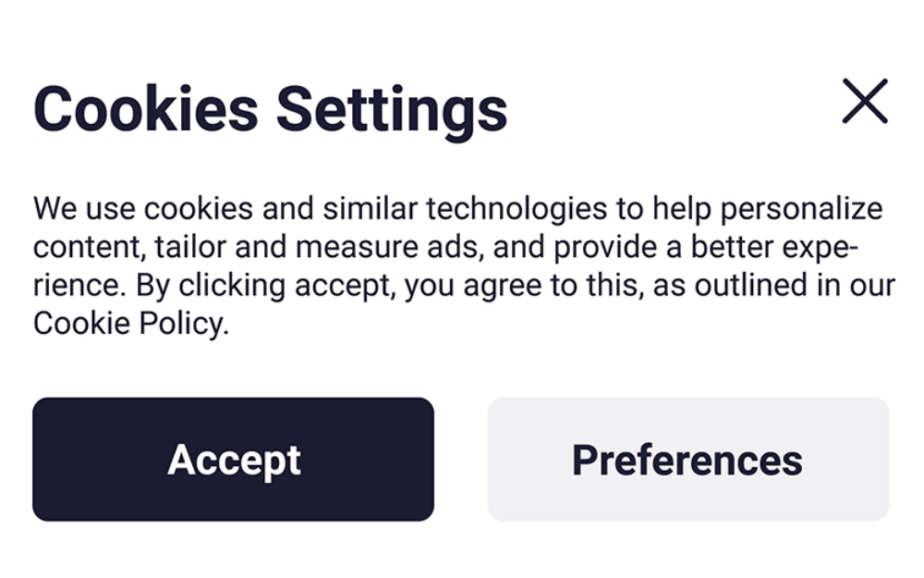Dismiss the banner with the X icon
924x578 pixels.
[x=865, y=102]
